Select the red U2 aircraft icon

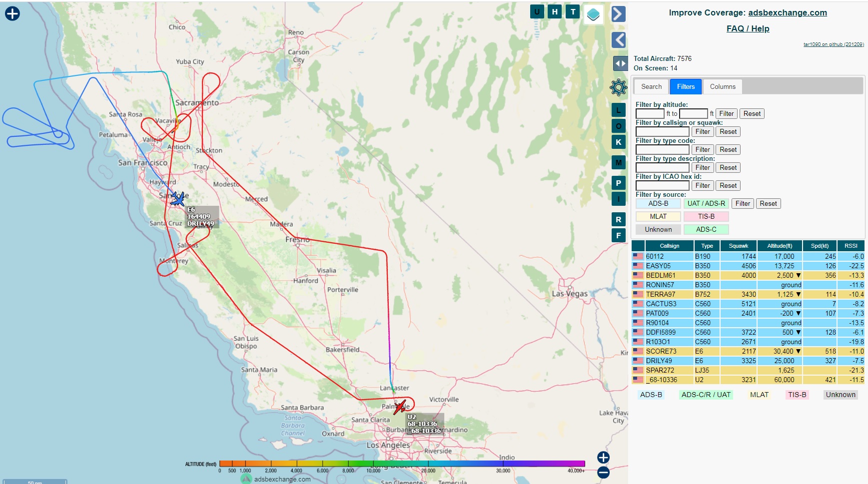click(400, 407)
